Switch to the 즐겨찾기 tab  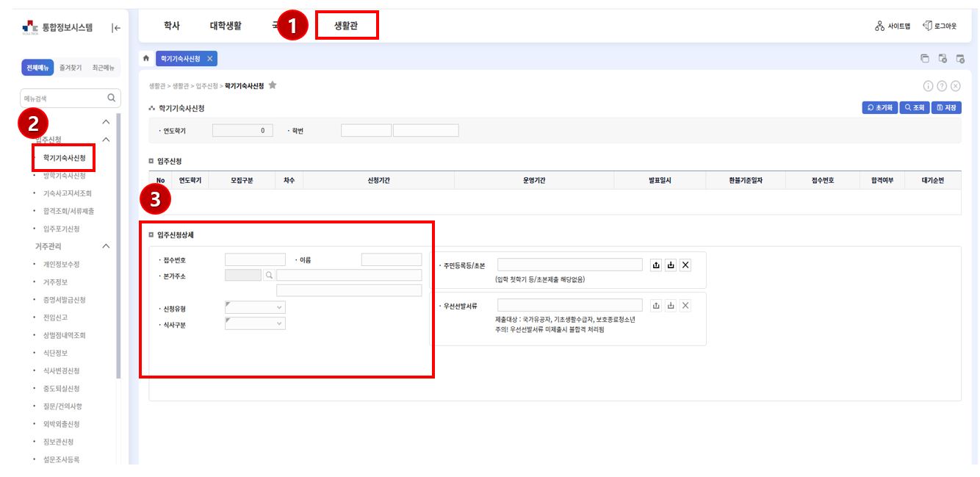(x=71, y=68)
